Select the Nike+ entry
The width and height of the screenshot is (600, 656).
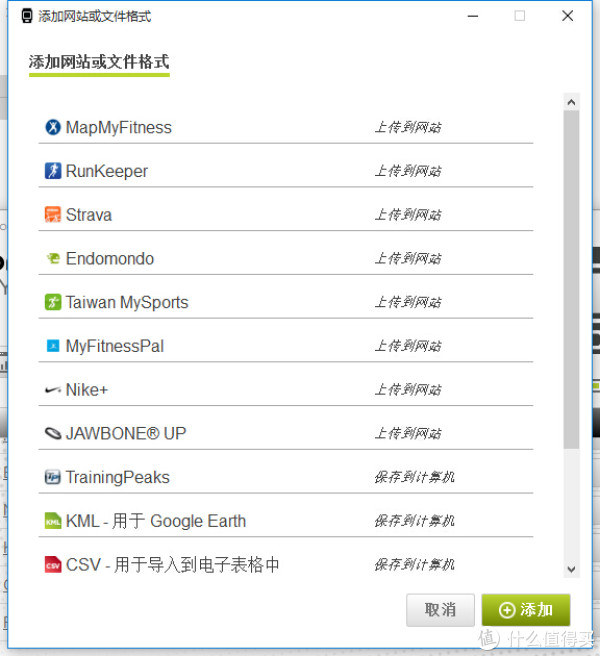(286, 390)
